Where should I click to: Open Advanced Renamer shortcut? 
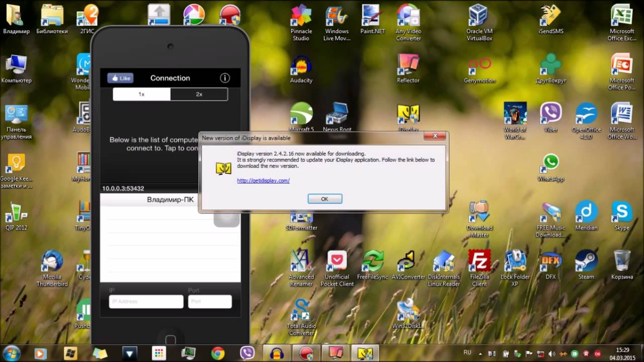point(301,268)
